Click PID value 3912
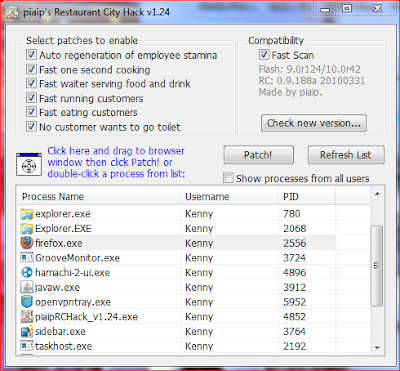 point(294,287)
